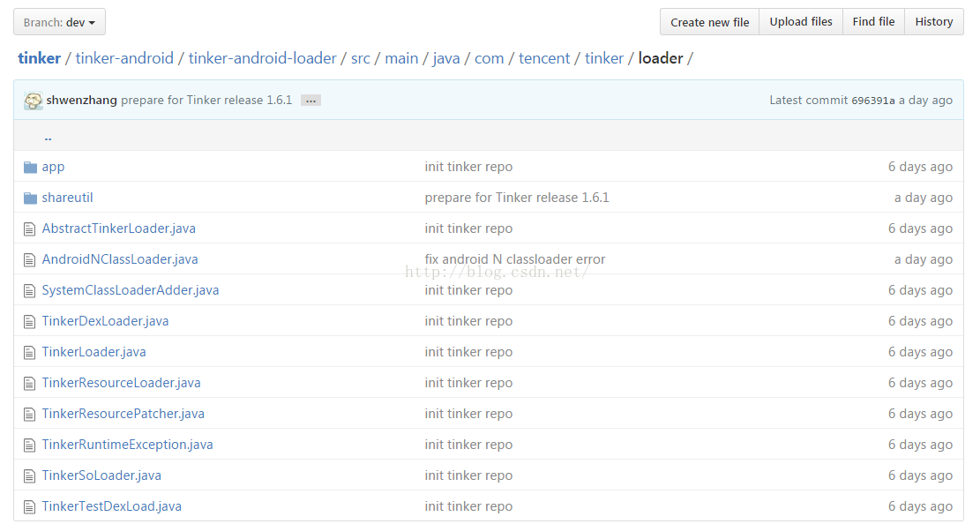Open init tinker repo commit for TinkerSoLoader.java
This screenshot has height=524, width=980.
tap(468, 475)
